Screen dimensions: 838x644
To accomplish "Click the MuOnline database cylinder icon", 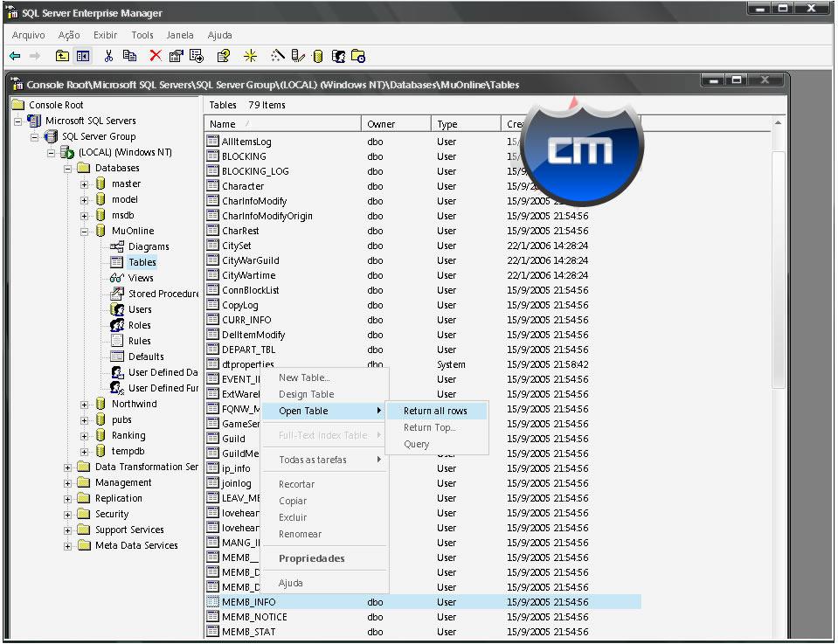I will [x=100, y=231].
